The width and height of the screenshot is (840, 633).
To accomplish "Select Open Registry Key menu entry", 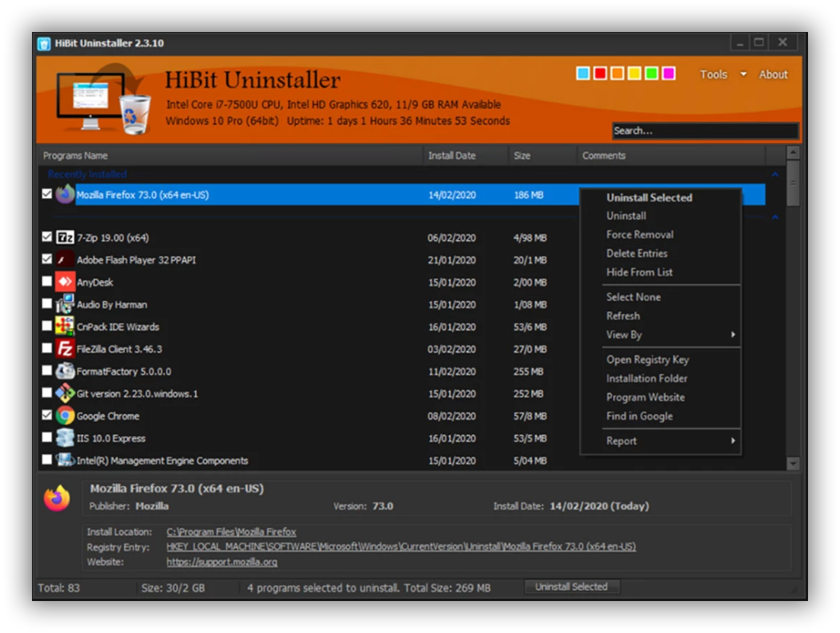I will [x=647, y=360].
